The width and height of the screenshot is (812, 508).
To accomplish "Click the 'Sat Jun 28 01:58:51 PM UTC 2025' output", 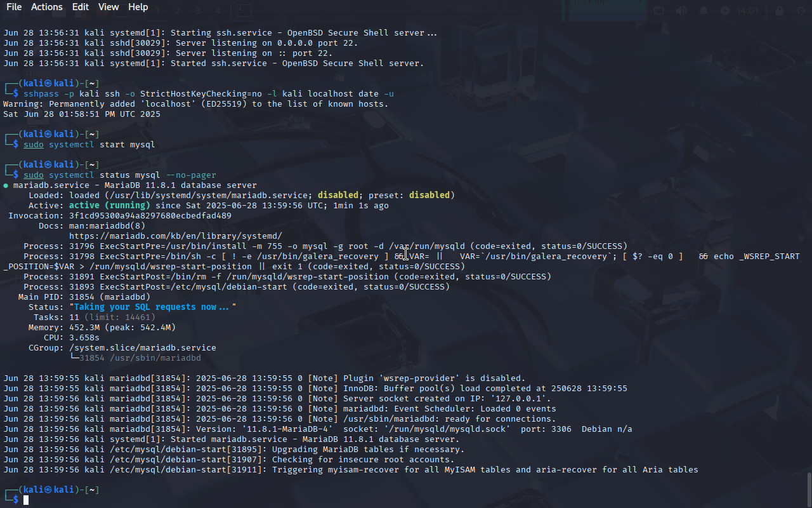I will click(82, 114).
